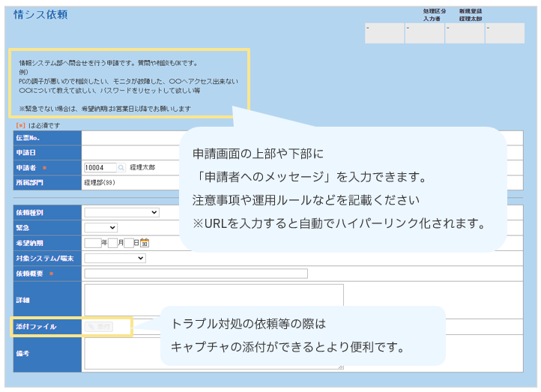The image size is (541, 392).
Task: Click the 添付ファイル row label
Action: click(36, 327)
